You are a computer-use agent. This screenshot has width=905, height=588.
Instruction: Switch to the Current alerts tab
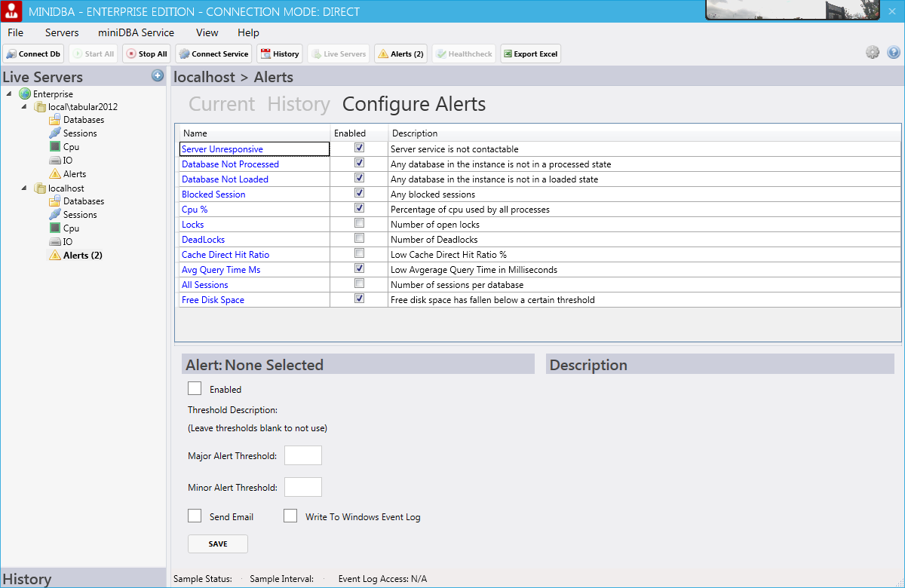[222, 104]
